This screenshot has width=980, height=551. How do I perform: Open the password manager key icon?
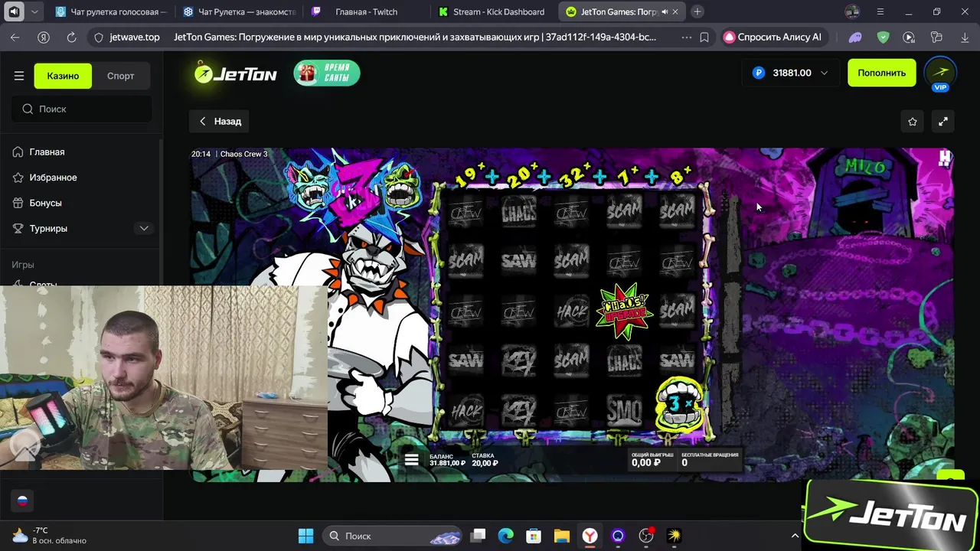(936, 37)
